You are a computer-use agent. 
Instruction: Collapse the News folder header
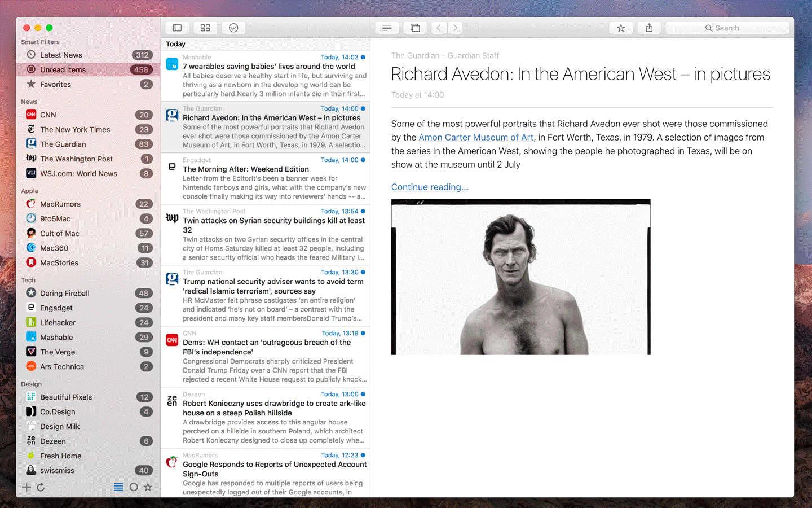(29, 102)
